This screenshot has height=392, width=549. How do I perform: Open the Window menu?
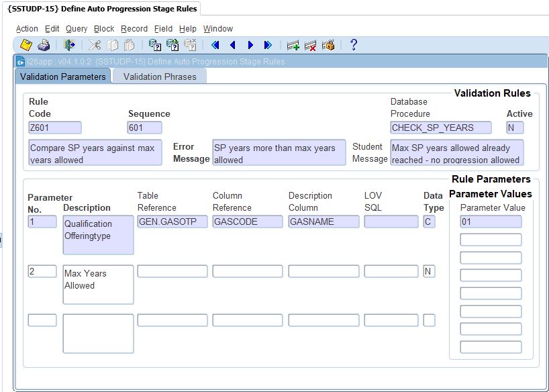point(218,29)
